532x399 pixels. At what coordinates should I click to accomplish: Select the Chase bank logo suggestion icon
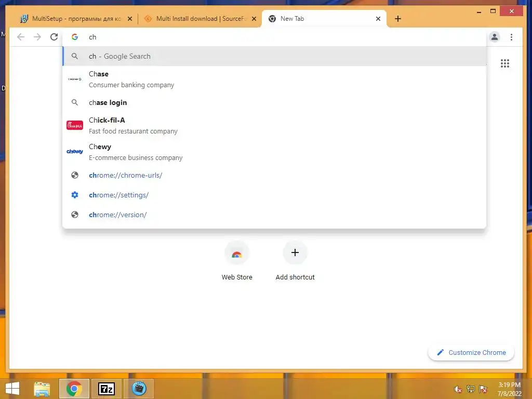[75, 79]
